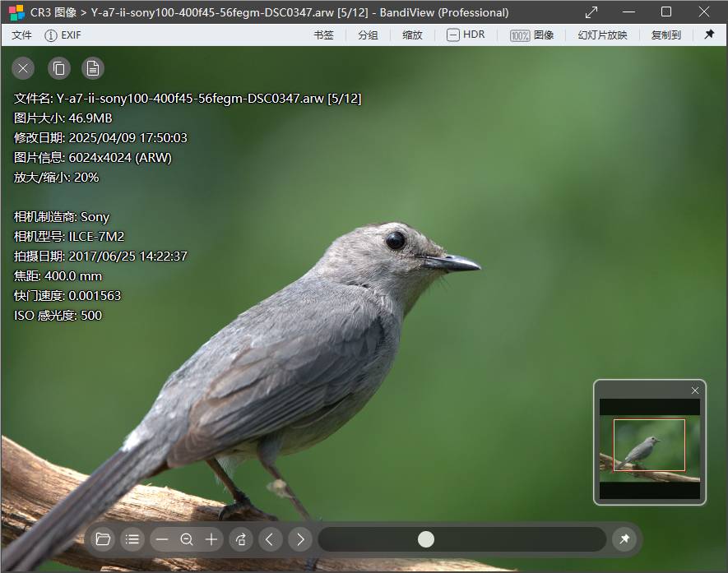Go to the previous image
The image size is (728, 573).
point(271,539)
